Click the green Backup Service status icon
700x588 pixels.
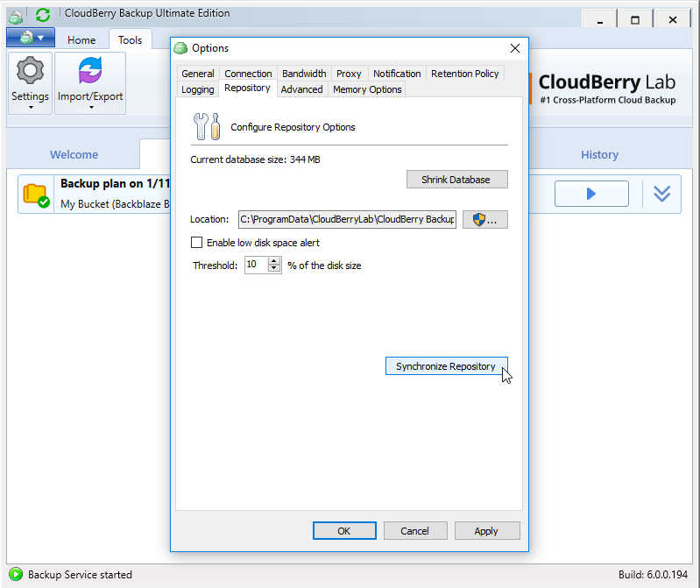[x=16, y=574]
